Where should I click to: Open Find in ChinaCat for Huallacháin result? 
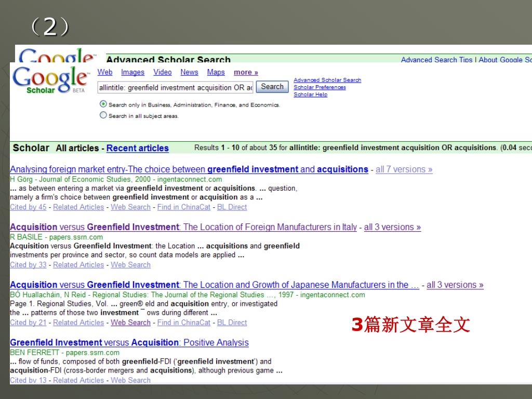(183, 322)
